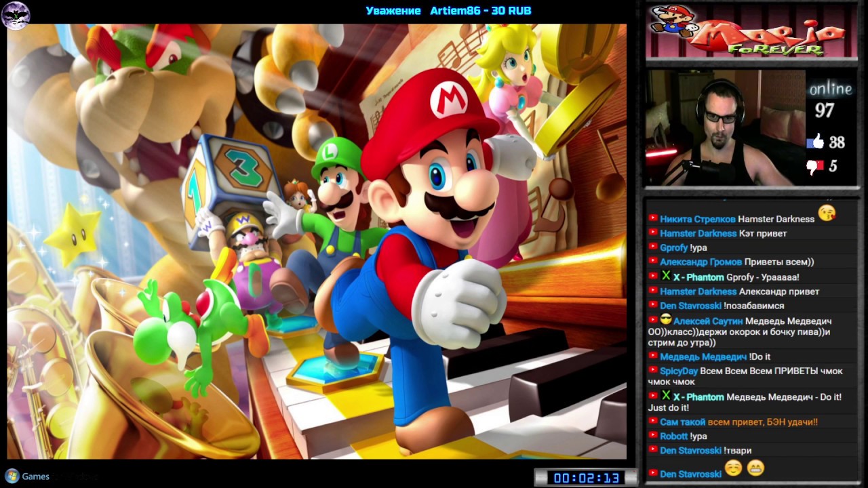The width and height of the screenshot is (868, 488).
Task: Click the online viewer count 97
Action: click(825, 110)
